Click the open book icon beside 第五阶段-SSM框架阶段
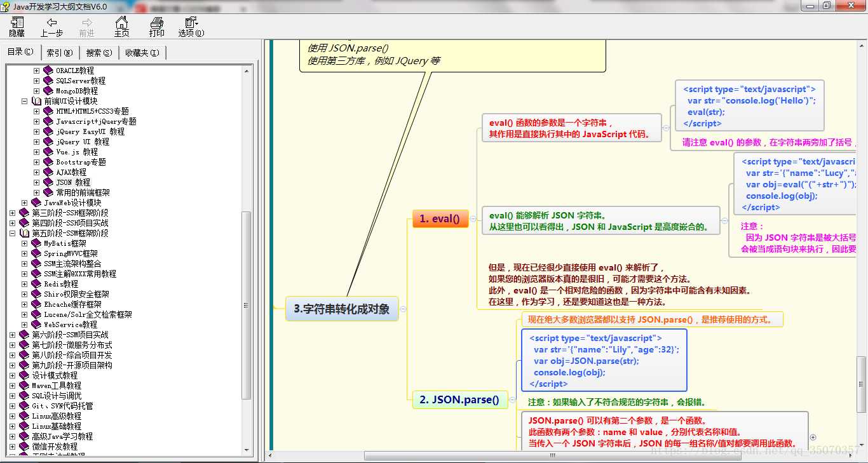The image size is (868, 463). coord(24,233)
